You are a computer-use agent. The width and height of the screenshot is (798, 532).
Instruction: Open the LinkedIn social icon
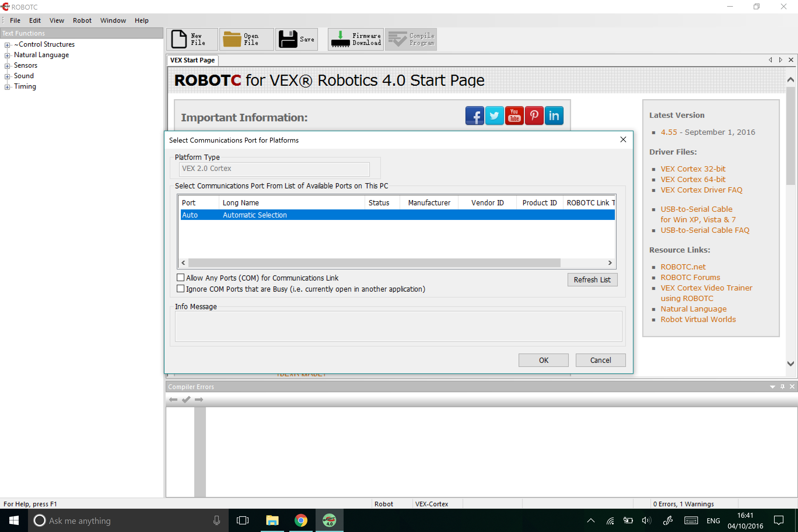[x=554, y=116]
